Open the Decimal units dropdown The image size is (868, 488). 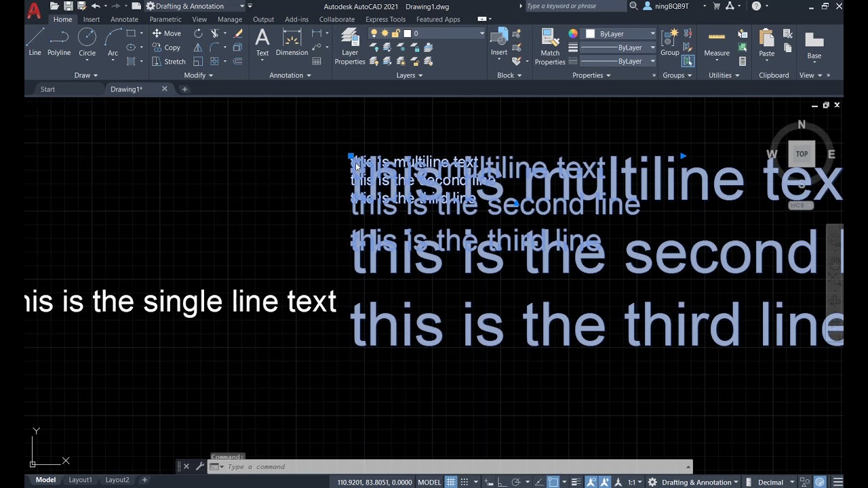776,482
